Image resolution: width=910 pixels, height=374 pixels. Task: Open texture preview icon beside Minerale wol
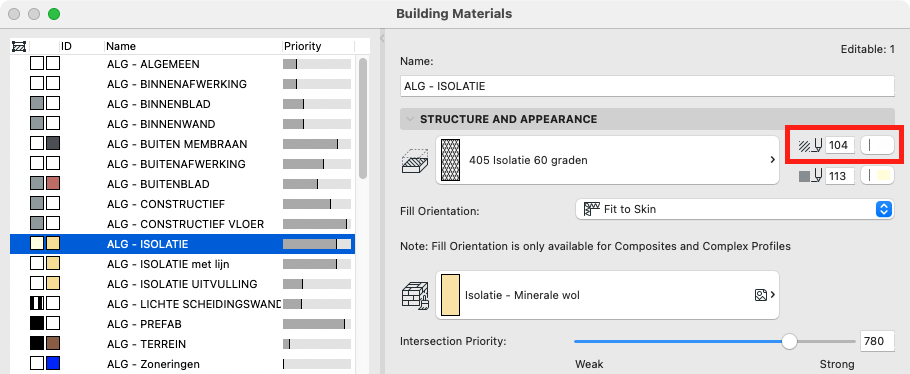pos(761,295)
